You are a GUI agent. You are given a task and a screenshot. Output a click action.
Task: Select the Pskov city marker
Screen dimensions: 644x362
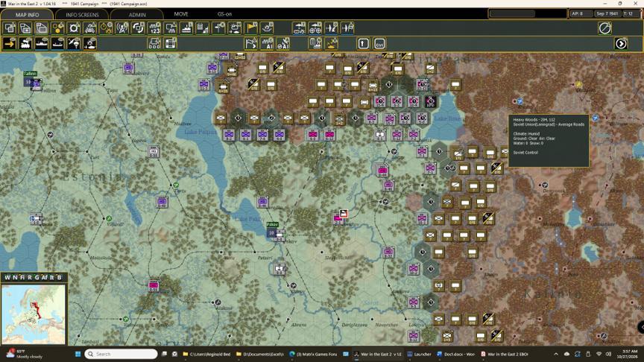pyautogui.click(x=272, y=224)
